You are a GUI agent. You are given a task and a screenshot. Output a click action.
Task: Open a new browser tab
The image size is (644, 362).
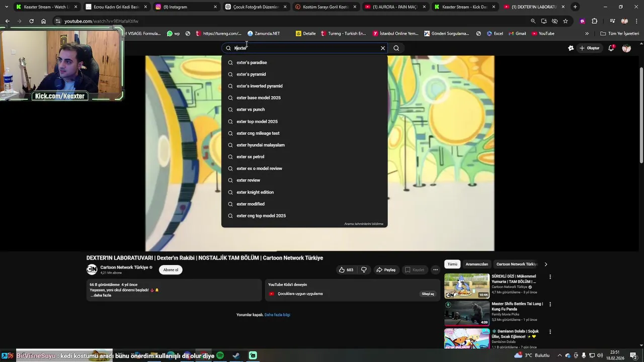575,7
